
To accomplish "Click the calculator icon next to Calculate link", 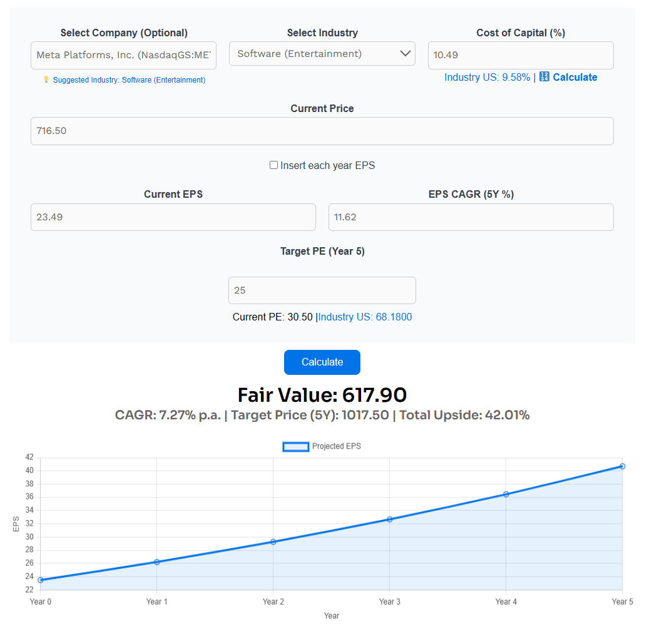I will (x=544, y=77).
